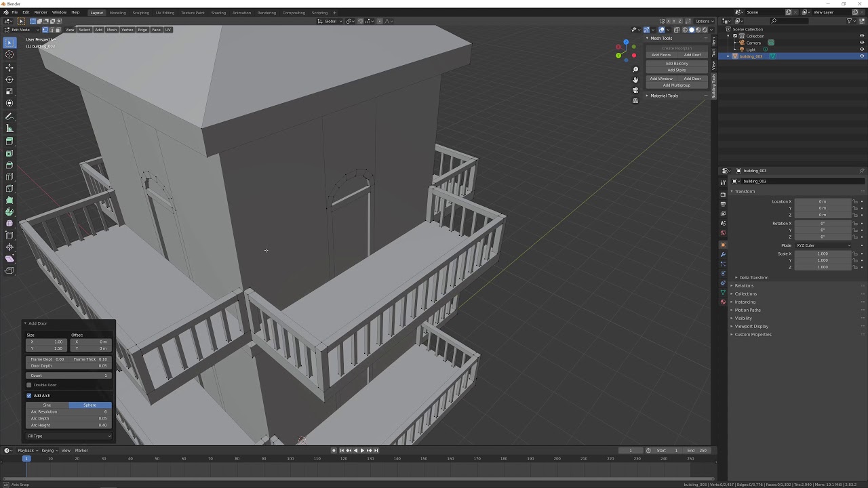The image size is (868, 488).
Task: Click the Add Balcony button
Action: click(677, 63)
